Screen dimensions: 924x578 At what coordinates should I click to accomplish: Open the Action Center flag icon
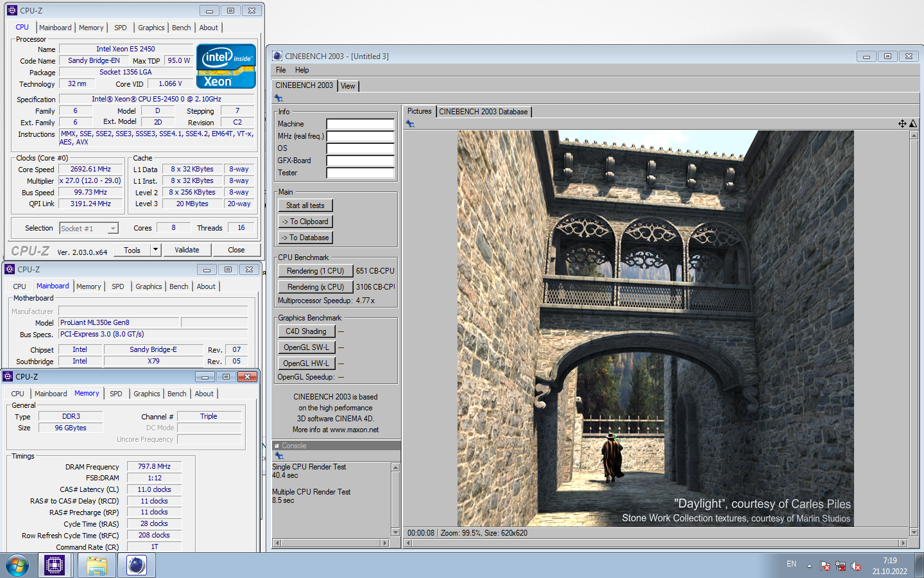825,566
